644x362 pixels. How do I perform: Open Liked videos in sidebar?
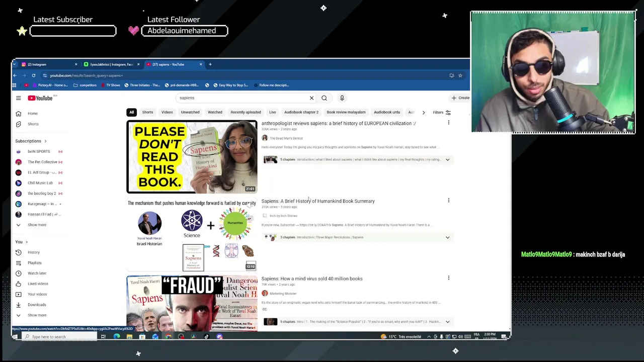tap(38, 284)
